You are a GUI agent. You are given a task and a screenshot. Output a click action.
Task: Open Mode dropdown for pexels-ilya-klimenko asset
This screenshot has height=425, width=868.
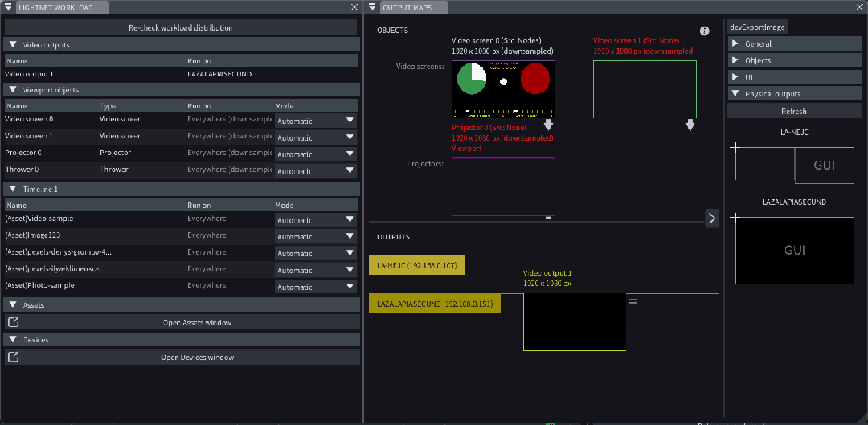316,270
